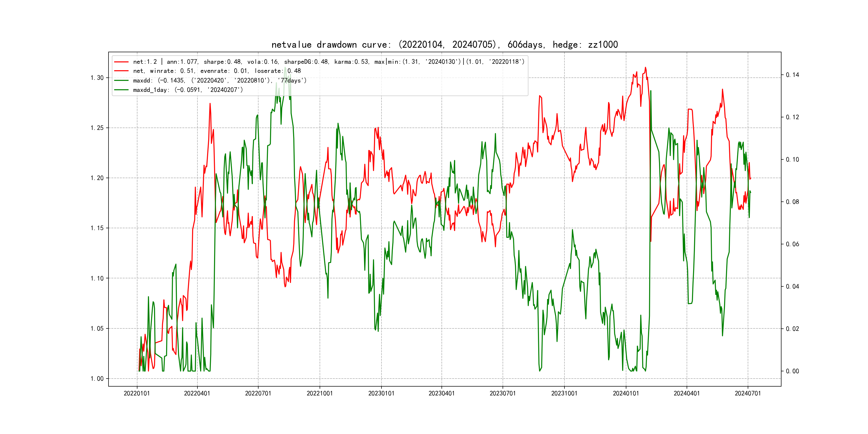Click the right y-axis label 0.00
Image resolution: width=868 pixels, height=434 pixels.
click(x=792, y=371)
